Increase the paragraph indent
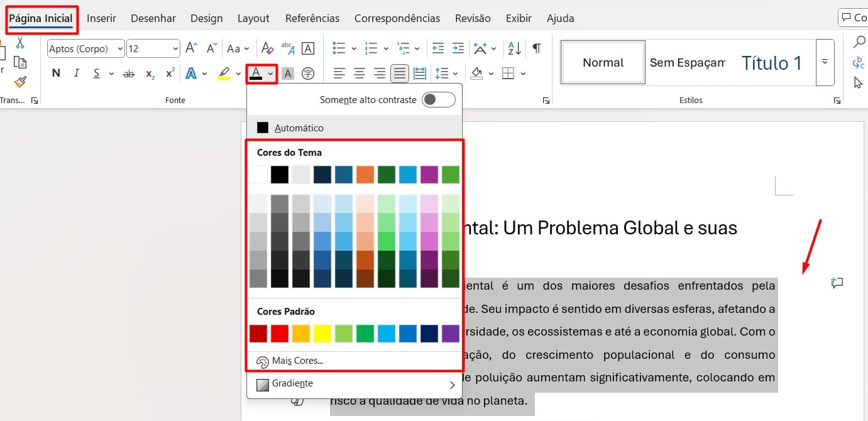This screenshot has height=421, width=868. pos(458,48)
